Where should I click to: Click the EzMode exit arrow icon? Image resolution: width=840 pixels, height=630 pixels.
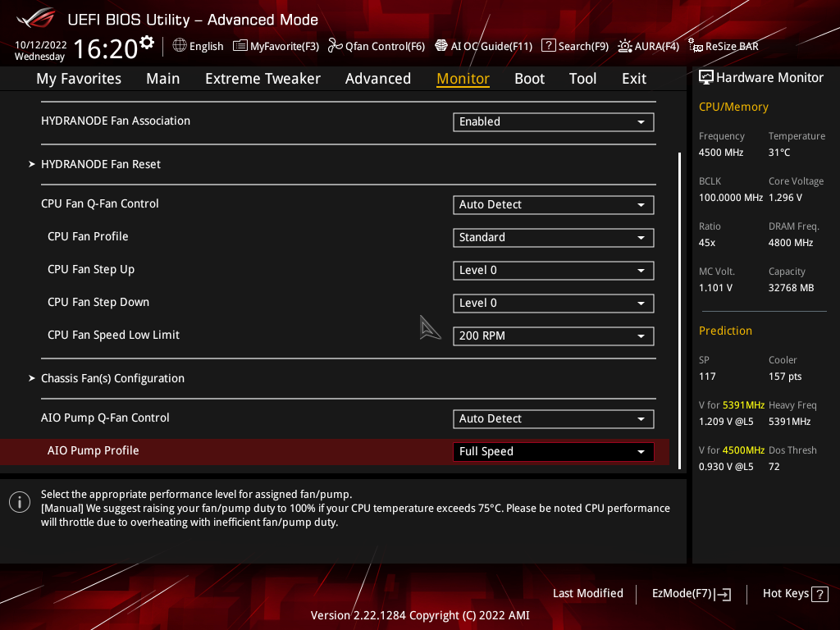[x=723, y=594]
